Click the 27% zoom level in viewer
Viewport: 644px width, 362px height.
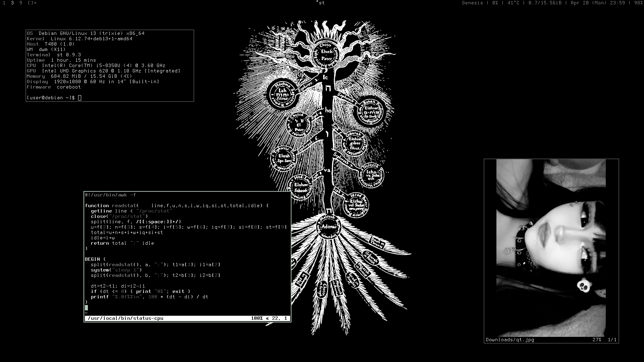(x=597, y=340)
